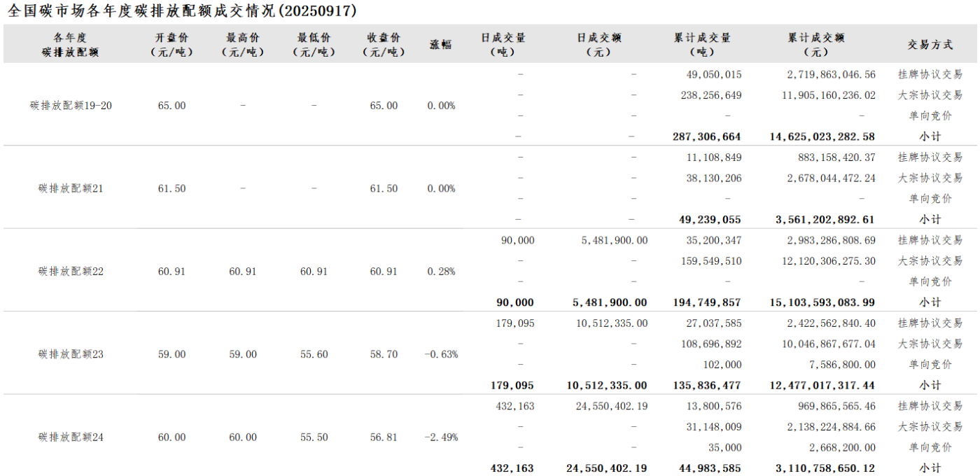The height and width of the screenshot is (476, 980).
Task: Select the 交易方式 column header
Action: [x=930, y=44]
